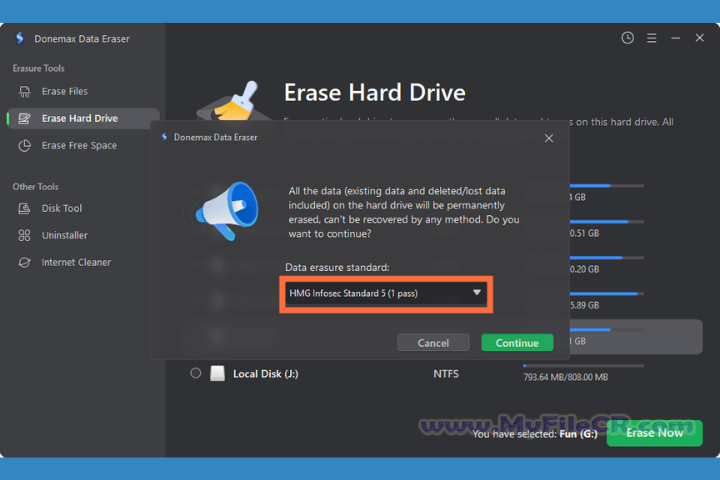Click the Disk Tool icon
This screenshot has height=480, width=720.
tap(24, 209)
